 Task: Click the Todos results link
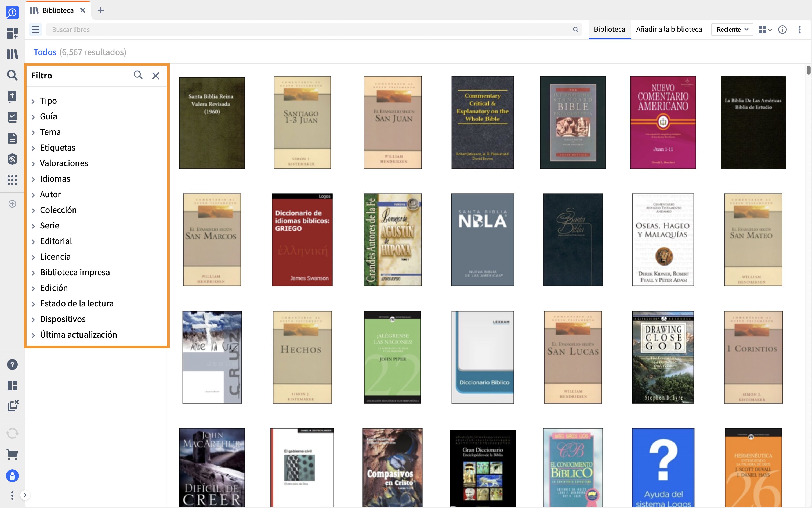click(45, 52)
